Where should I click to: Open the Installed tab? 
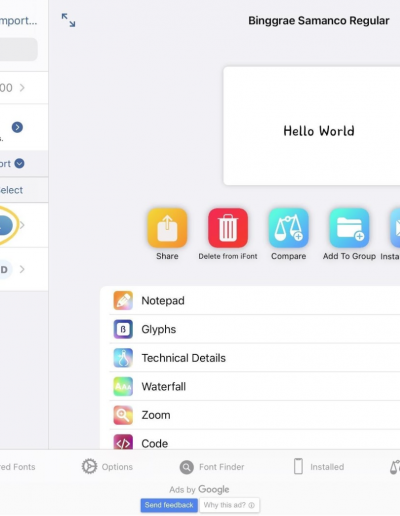pos(319,466)
